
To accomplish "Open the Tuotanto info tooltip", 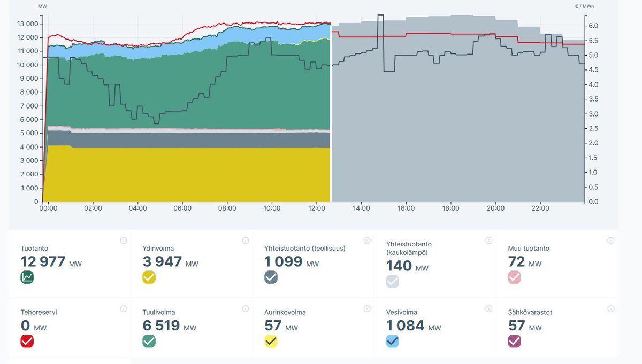I will 123,241.
